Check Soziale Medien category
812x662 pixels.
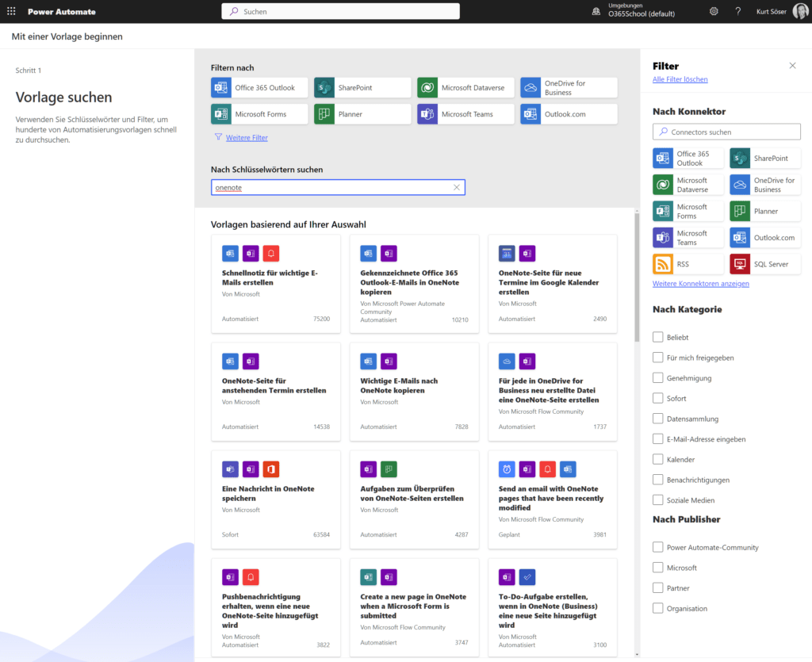657,500
